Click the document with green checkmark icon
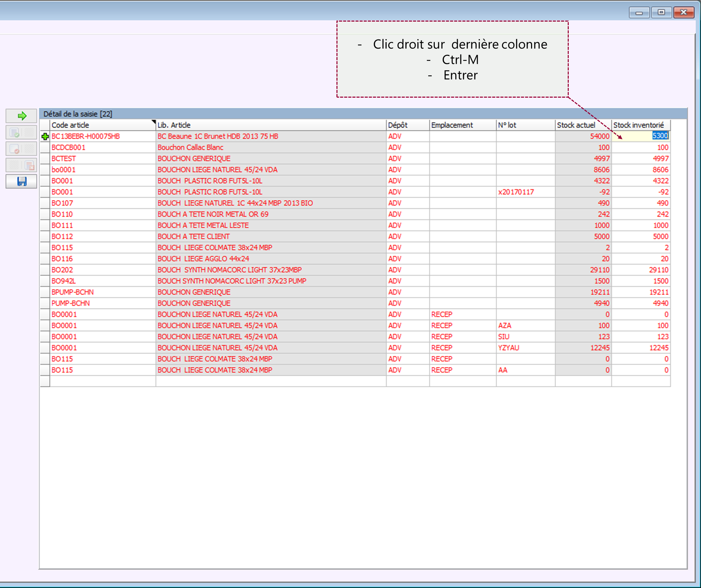 tap(15, 132)
